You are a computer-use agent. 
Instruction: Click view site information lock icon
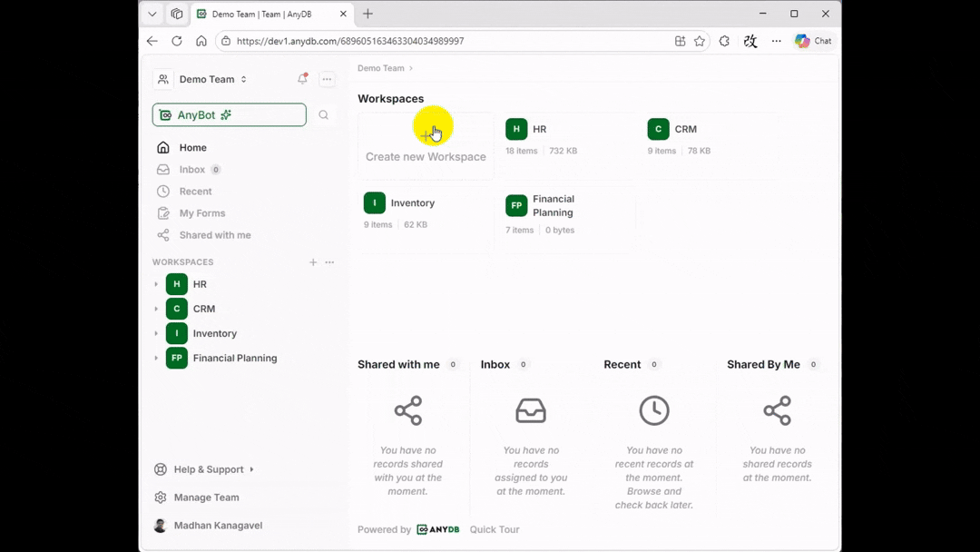(226, 41)
